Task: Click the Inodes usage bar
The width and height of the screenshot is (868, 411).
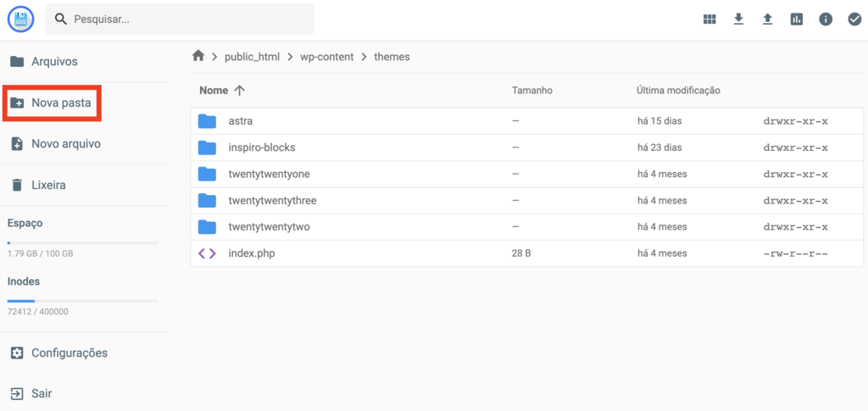Action: pyautogui.click(x=82, y=301)
